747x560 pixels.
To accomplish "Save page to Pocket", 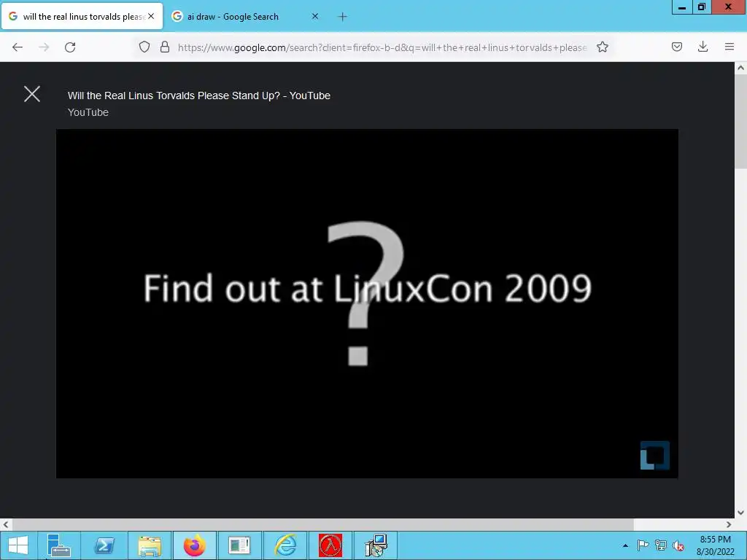I will point(676,47).
